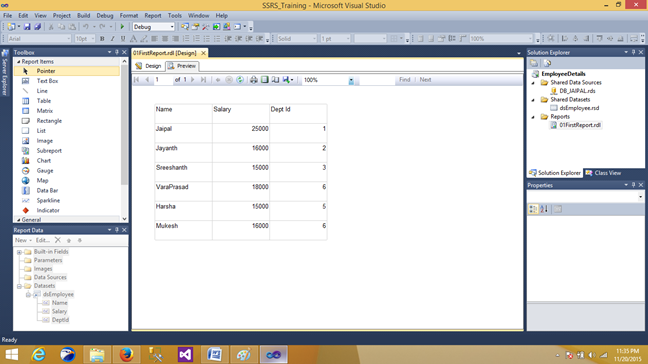Pin the Toolbox panel with auto-hide
Viewport: 648px width, 364px height.
click(x=117, y=52)
